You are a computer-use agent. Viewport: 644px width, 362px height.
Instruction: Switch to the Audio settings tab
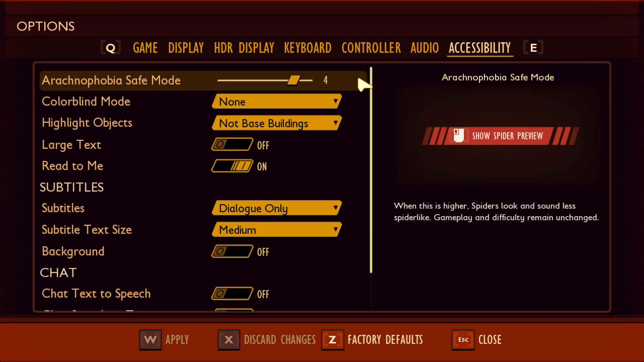[424, 47]
